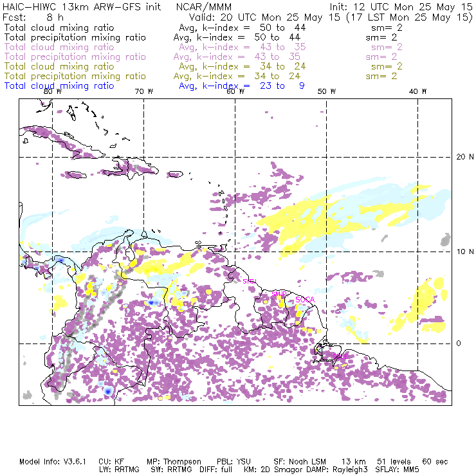Click 'Avg, k-index = 43 to 35' in the purple cloud row
476x476 pixels.
tap(243, 47)
